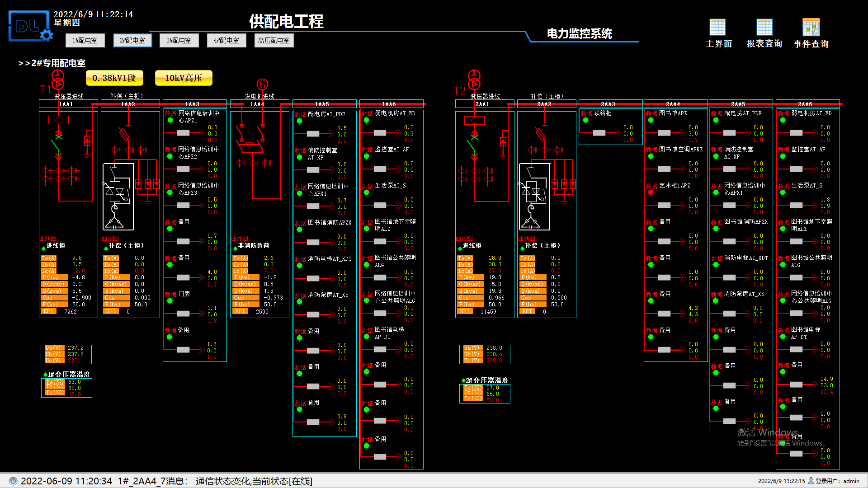Open the 事件查询 event query icon
The height and width of the screenshot is (488, 868).
(811, 28)
